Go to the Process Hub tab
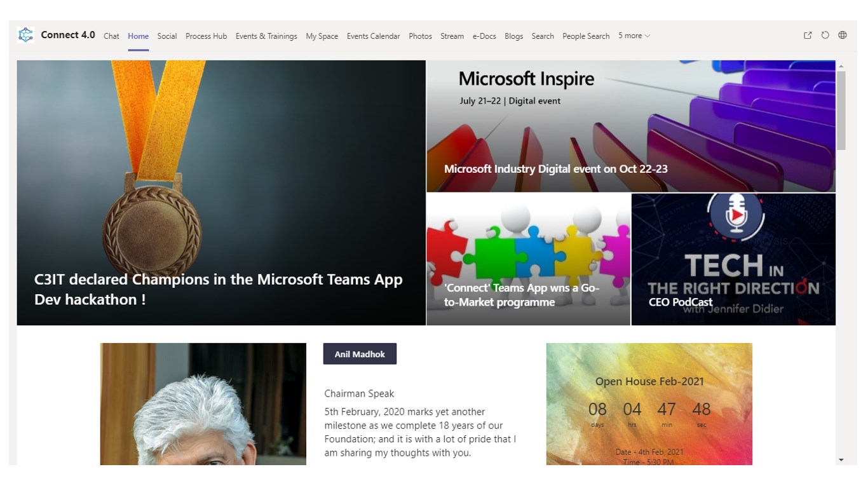This screenshot has height=488, width=868. 206,36
